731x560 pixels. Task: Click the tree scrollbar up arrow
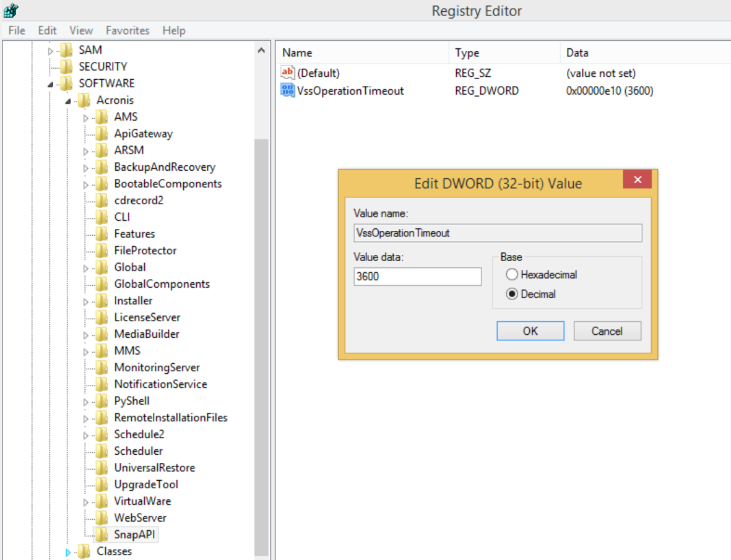pos(262,50)
